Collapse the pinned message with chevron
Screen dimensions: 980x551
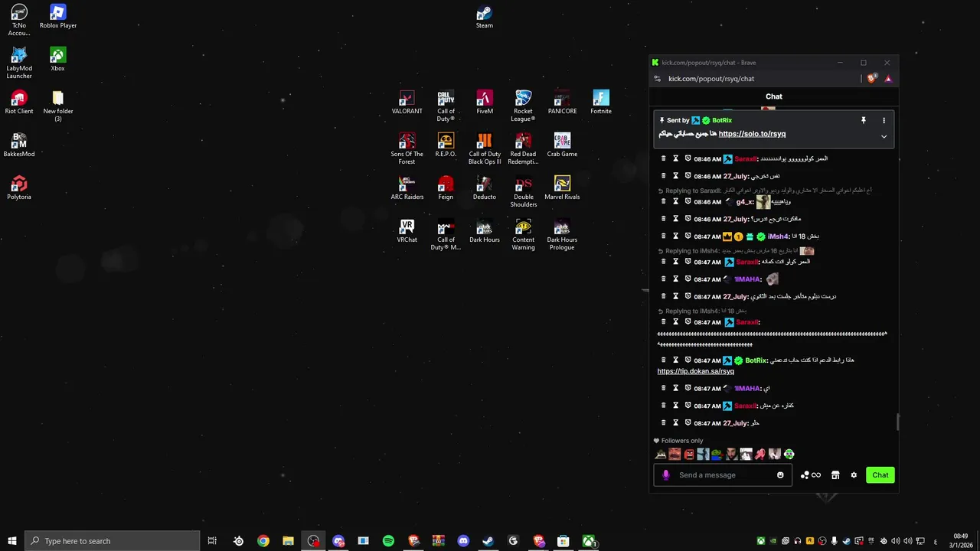click(x=884, y=137)
